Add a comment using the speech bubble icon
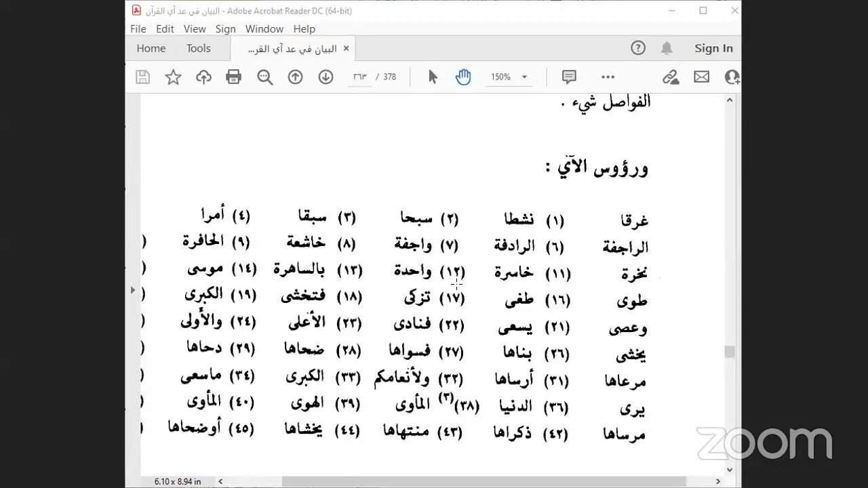 pyautogui.click(x=569, y=77)
